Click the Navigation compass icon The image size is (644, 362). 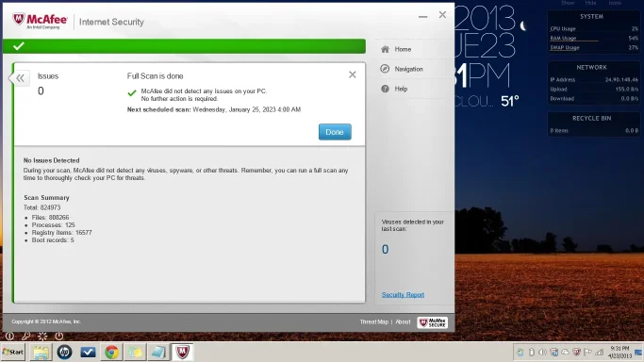(x=385, y=69)
